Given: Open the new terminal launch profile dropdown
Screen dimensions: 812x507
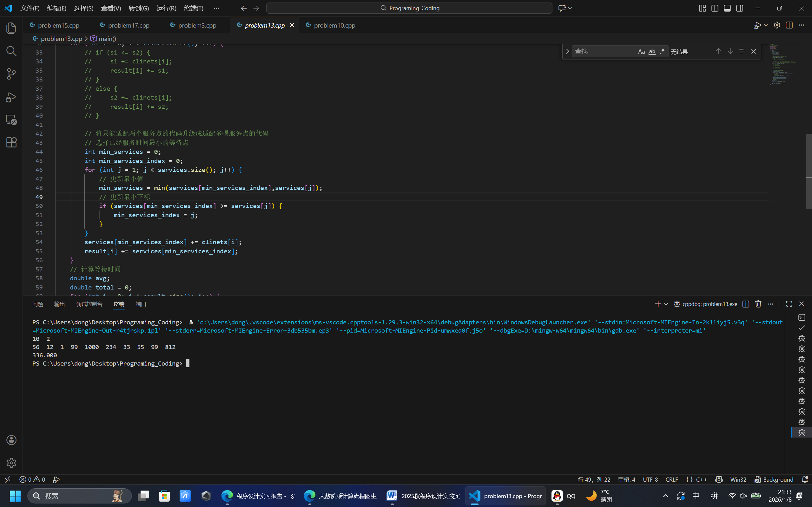Looking at the screenshot, I should pyautogui.click(x=666, y=304).
